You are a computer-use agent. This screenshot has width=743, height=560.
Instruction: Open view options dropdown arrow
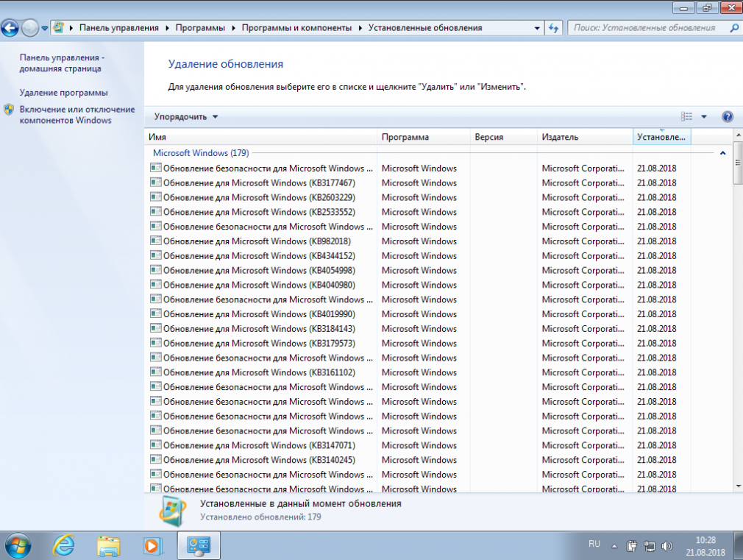704,117
